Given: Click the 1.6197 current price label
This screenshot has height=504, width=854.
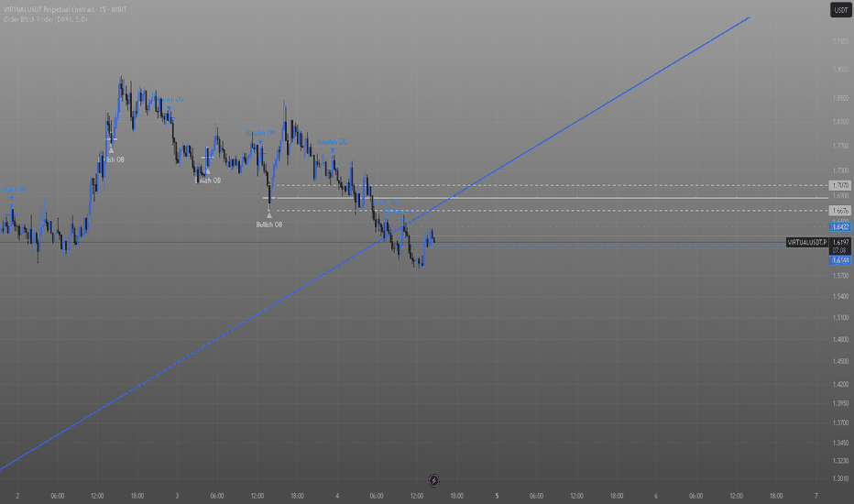Looking at the screenshot, I should (840, 242).
